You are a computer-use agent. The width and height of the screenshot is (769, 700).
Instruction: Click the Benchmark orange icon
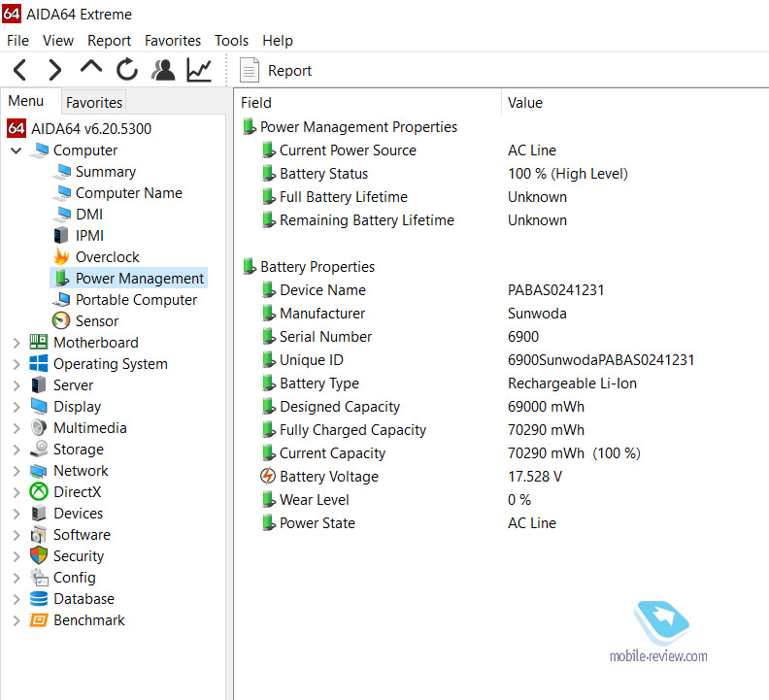coord(39,620)
